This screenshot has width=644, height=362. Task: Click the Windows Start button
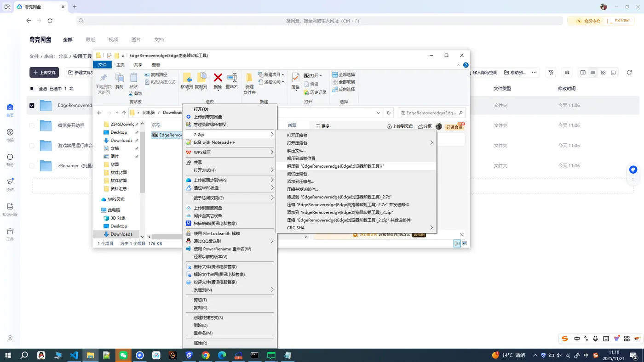click(8, 355)
